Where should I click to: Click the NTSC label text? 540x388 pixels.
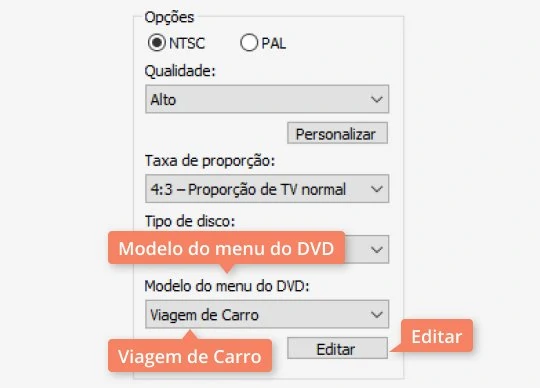click(187, 43)
